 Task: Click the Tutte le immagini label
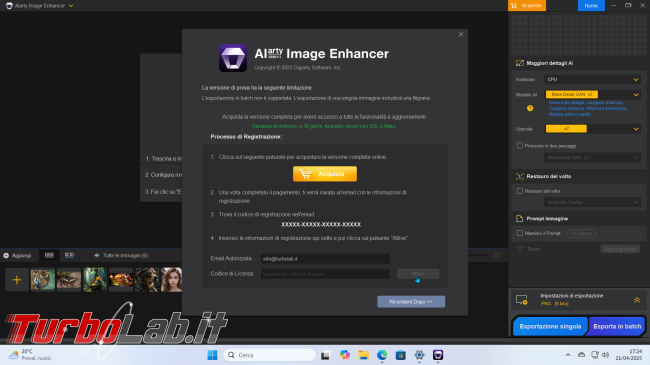(125, 256)
